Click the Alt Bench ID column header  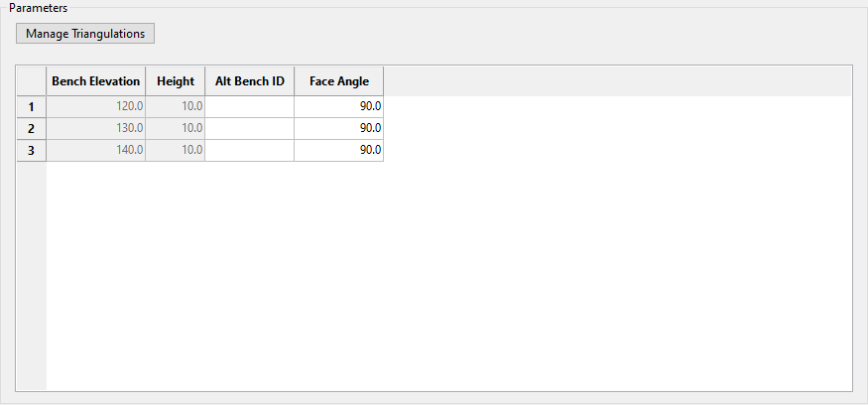tap(249, 81)
